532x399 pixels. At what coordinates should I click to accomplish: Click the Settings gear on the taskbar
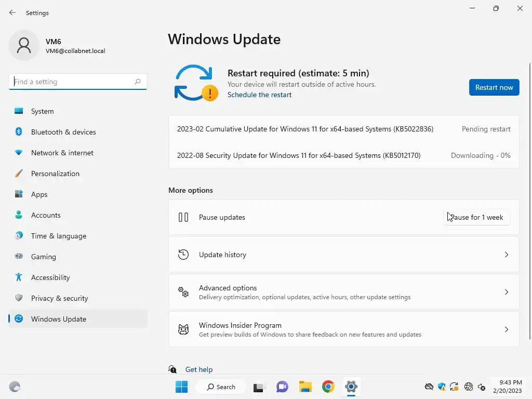[x=351, y=387]
